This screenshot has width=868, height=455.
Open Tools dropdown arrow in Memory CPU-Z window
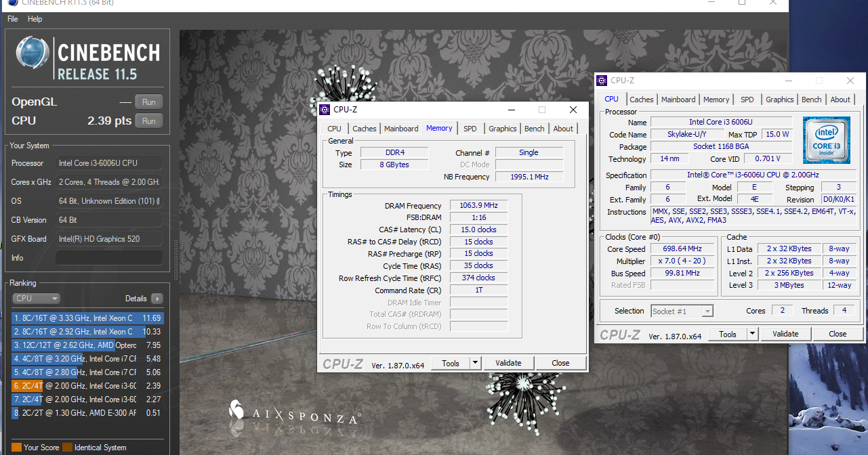pos(476,364)
